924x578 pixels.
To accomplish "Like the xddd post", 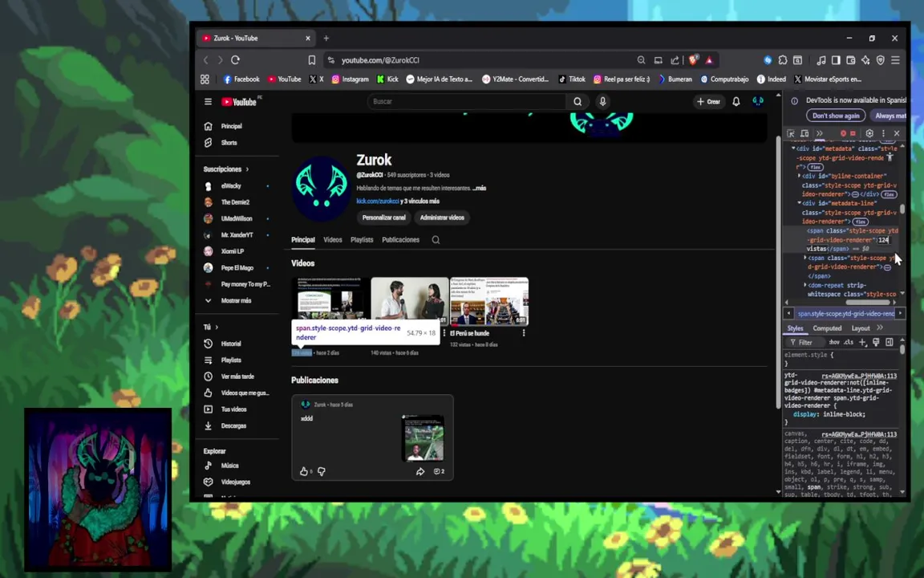I will click(304, 471).
